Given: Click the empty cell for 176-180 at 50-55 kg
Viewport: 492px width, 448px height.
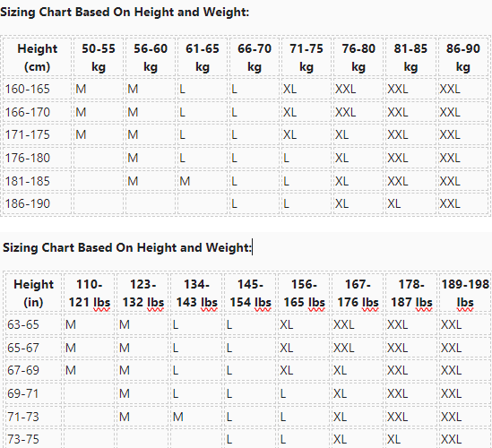Looking at the screenshot, I should [x=99, y=158].
